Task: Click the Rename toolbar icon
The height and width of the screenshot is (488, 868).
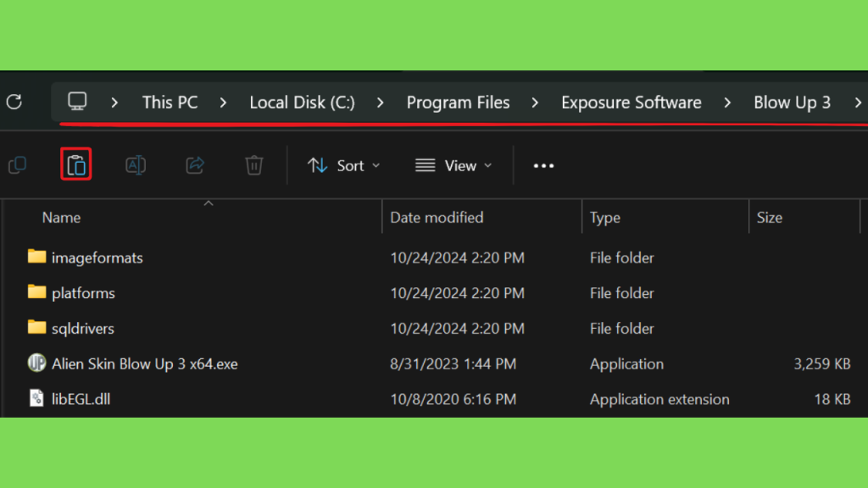Action: (x=136, y=165)
